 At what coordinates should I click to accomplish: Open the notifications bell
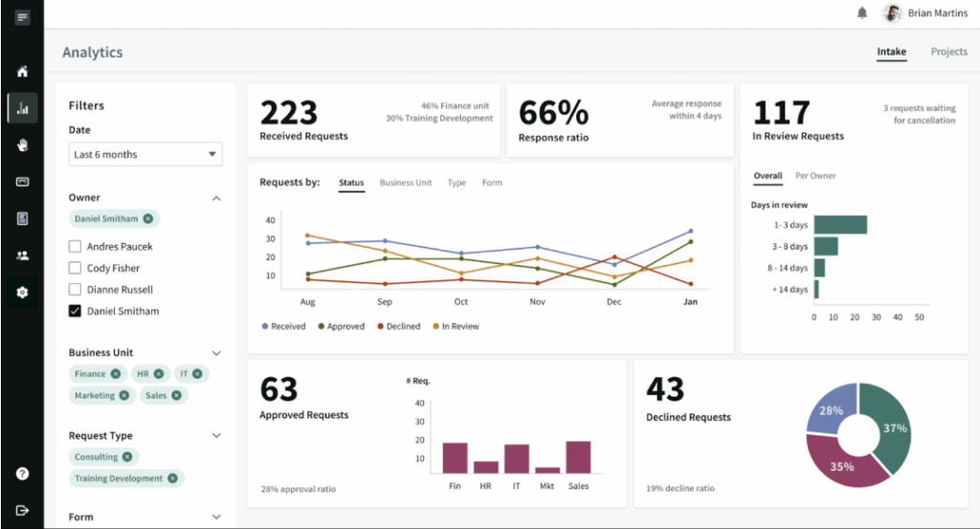[x=862, y=13]
